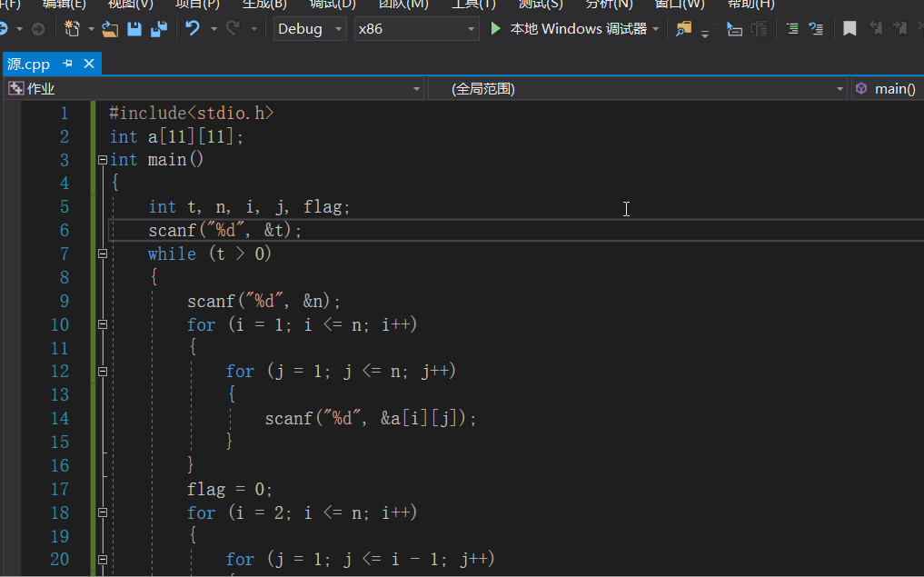Open the 生成(B) menu
The height and width of the screenshot is (577, 924).
tap(264, 5)
